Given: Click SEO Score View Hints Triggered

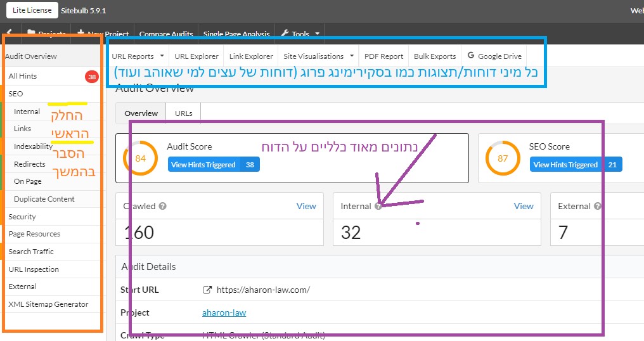Looking at the screenshot, I should tap(576, 164).
